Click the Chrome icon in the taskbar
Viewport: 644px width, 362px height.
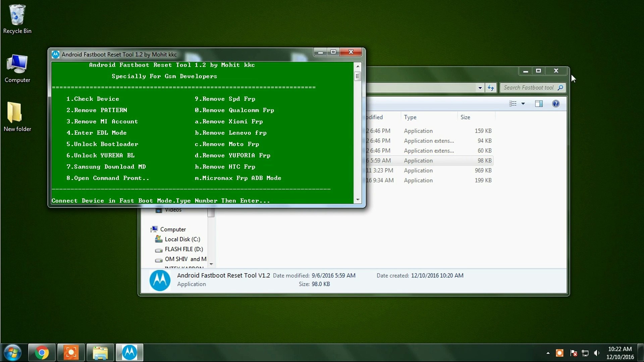[42, 353]
